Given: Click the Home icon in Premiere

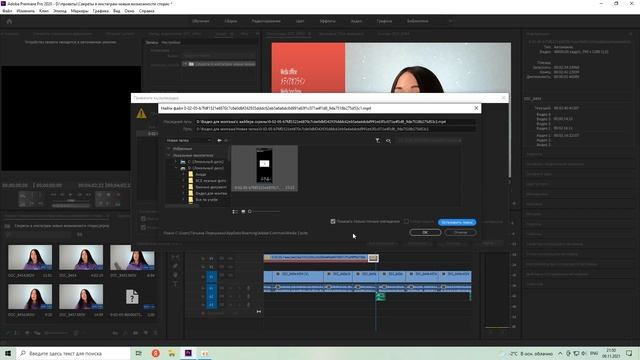Looking at the screenshot, I should click(9, 21).
